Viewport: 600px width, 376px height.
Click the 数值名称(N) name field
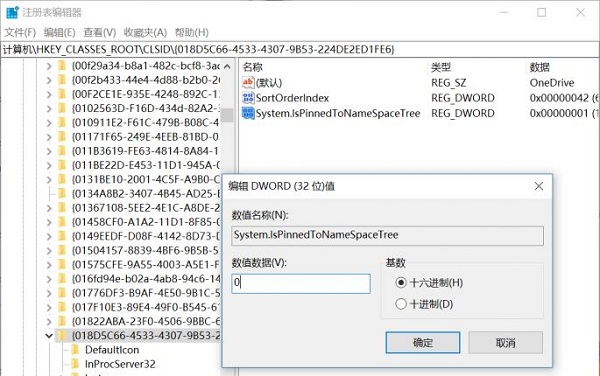point(387,235)
